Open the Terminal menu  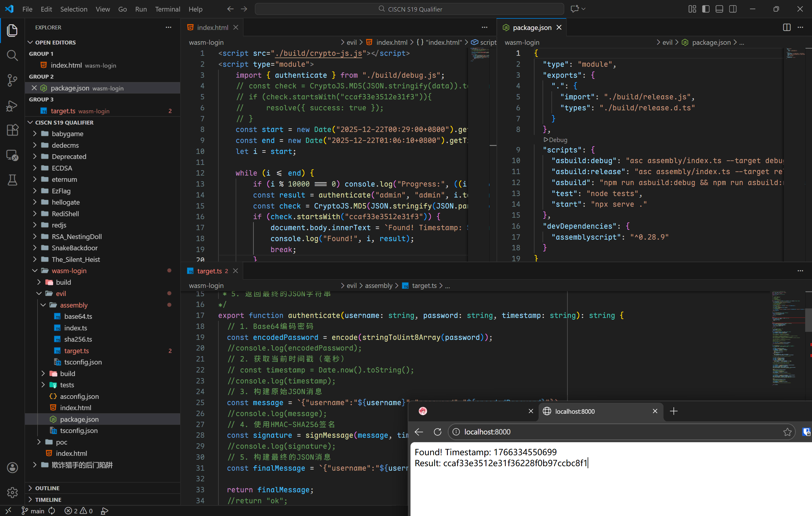click(x=167, y=9)
